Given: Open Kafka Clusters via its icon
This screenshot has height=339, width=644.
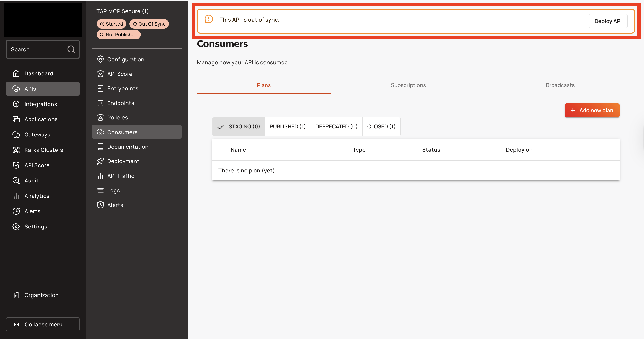Looking at the screenshot, I should pos(16,150).
